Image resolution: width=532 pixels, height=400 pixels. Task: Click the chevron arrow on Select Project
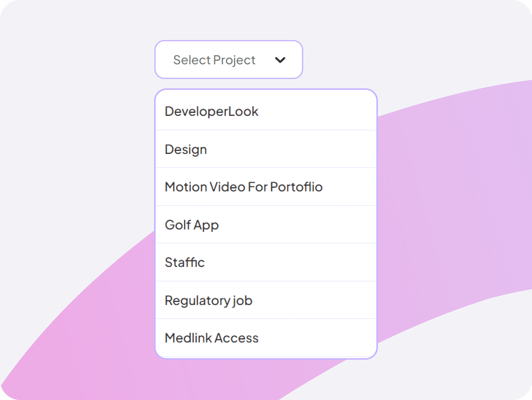click(281, 60)
